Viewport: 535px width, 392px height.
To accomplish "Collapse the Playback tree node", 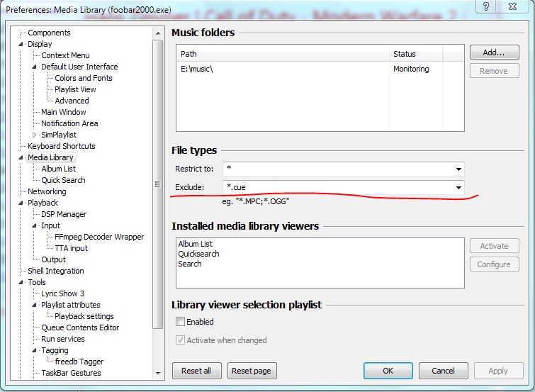I will point(21,203).
